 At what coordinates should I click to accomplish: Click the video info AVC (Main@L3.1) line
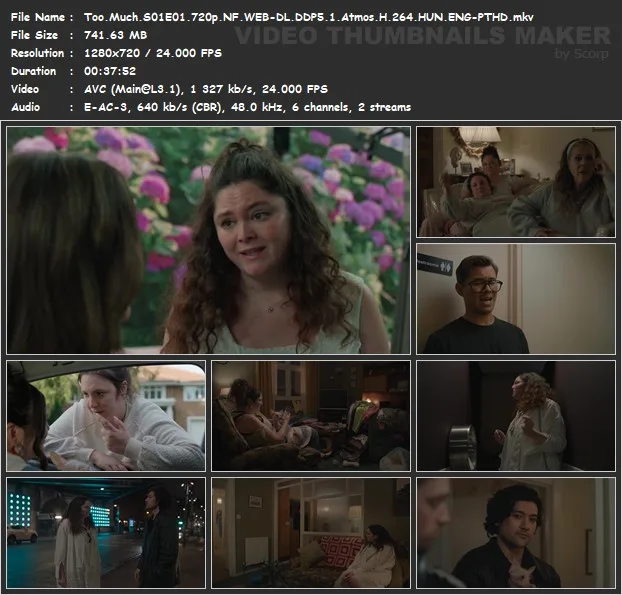(206, 89)
